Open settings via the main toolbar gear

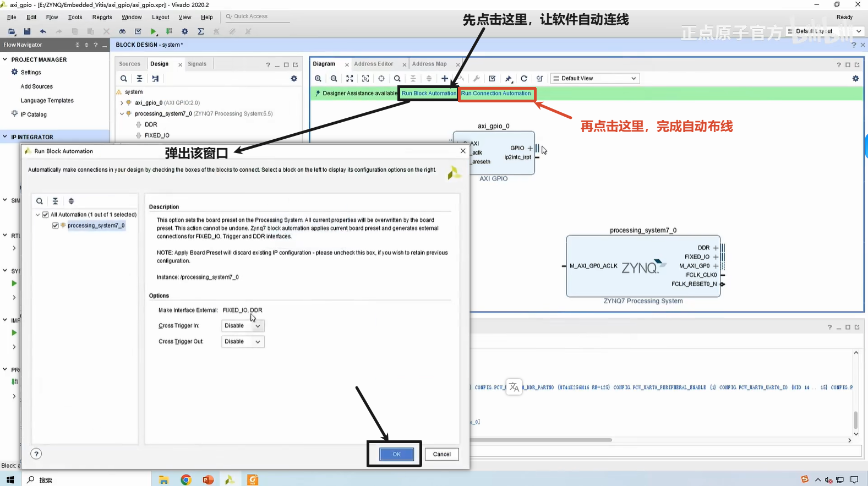click(x=185, y=31)
